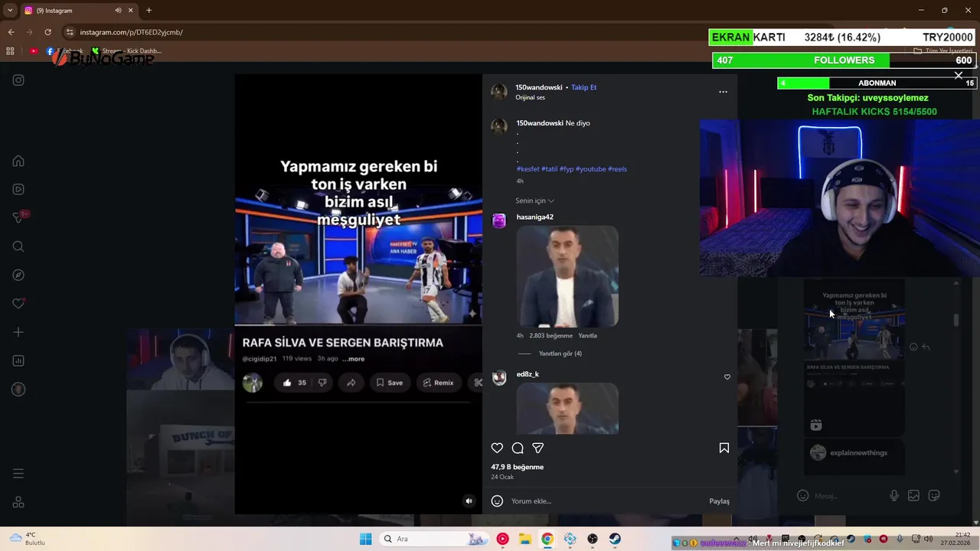Viewport: 980px width, 551px height.
Task: Follow 150wandowski via Takip Et
Action: point(583,87)
